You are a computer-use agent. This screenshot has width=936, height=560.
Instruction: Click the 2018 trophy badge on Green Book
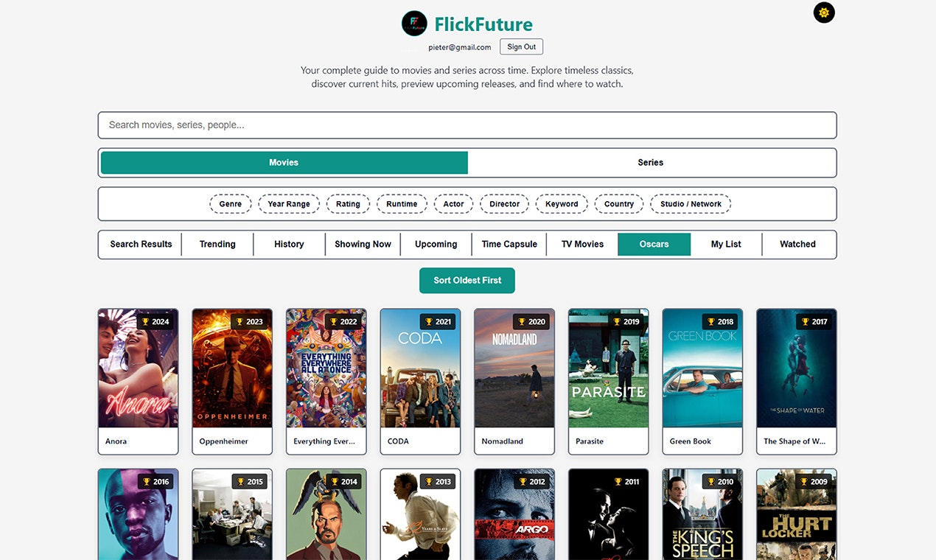(720, 321)
